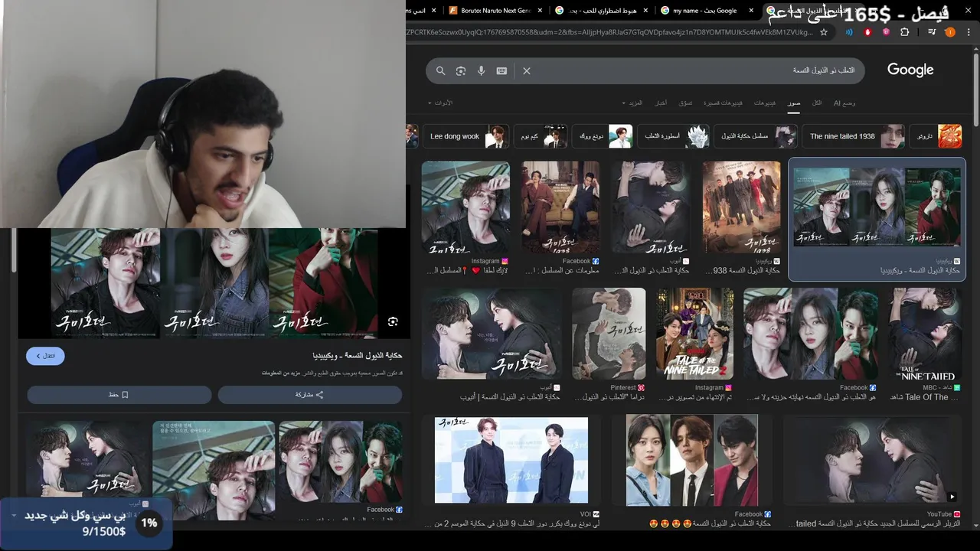Filter by the أسطورة الثعلب chip
This screenshot has width=980, height=551.
tap(673, 136)
